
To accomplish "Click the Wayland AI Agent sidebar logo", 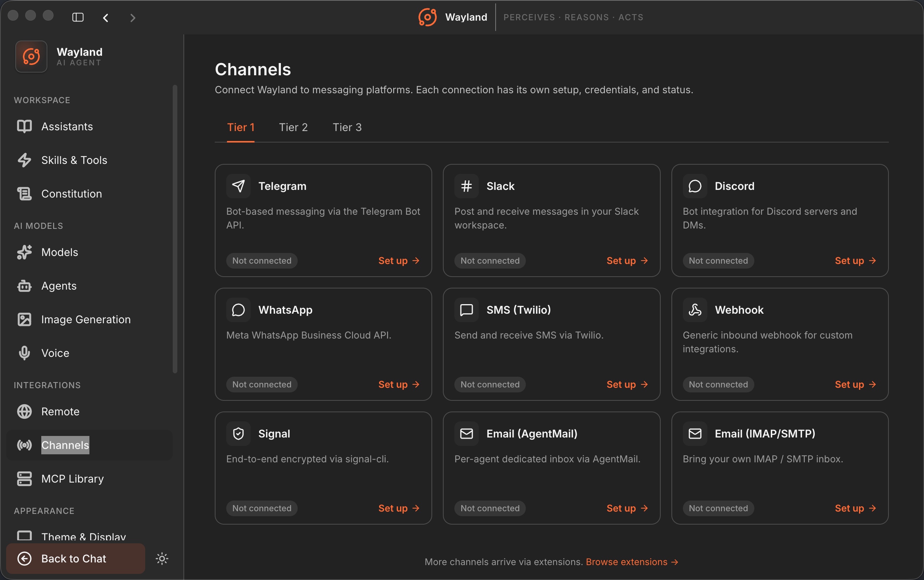I will (31, 57).
